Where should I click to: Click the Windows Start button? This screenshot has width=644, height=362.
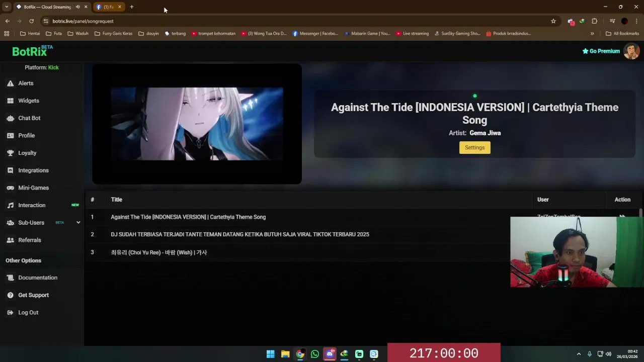[x=271, y=354]
